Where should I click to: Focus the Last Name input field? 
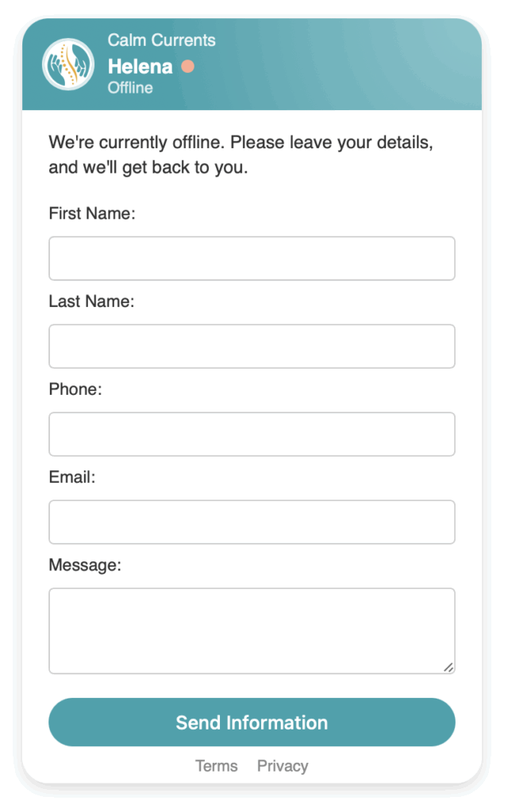pos(252,347)
